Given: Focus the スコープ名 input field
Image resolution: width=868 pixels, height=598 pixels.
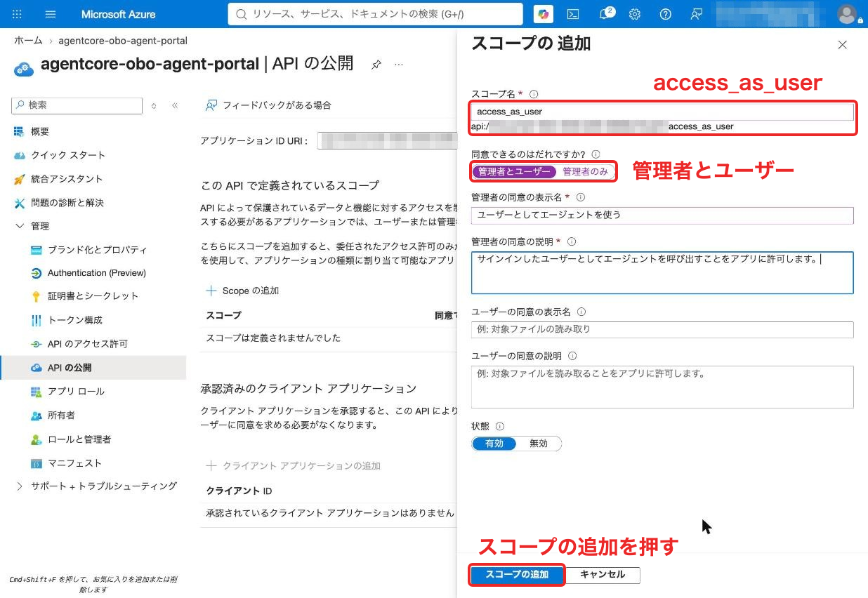Looking at the screenshot, I should 663,112.
